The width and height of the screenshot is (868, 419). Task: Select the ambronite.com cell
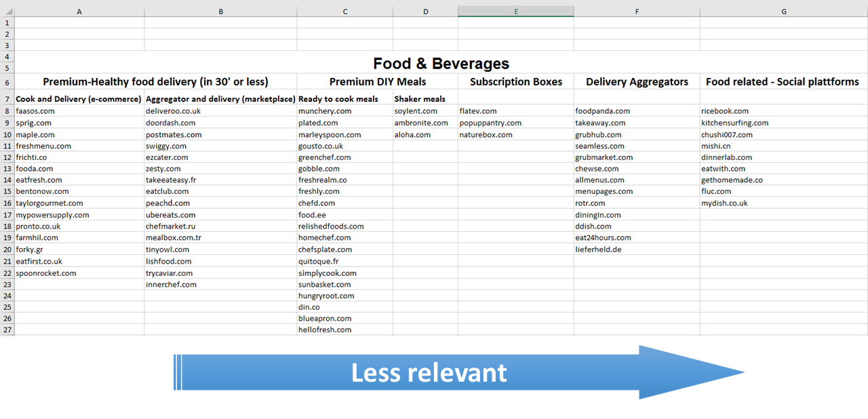425,123
